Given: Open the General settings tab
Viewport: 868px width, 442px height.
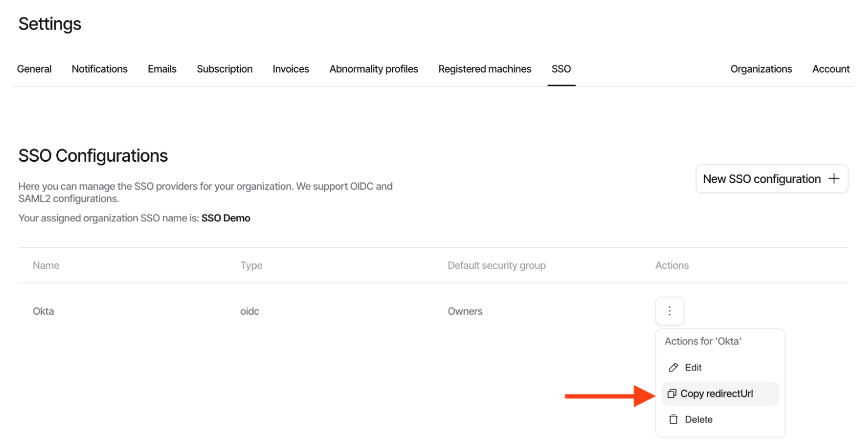Looking at the screenshot, I should 34,69.
